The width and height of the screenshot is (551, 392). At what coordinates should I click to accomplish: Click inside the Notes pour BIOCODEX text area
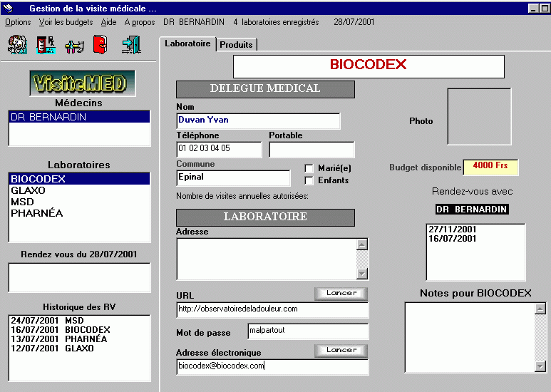(x=470, y=337)
